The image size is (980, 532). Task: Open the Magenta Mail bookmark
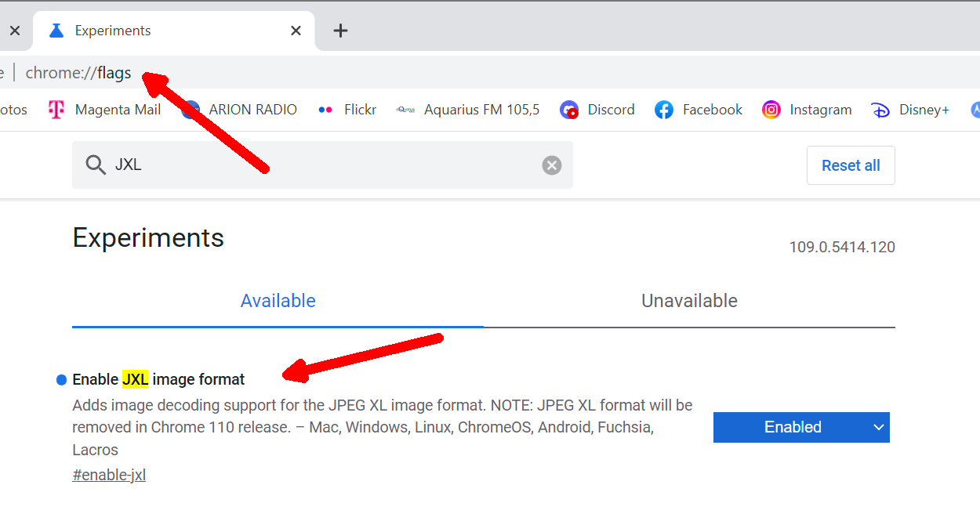(x=104, y=110)
